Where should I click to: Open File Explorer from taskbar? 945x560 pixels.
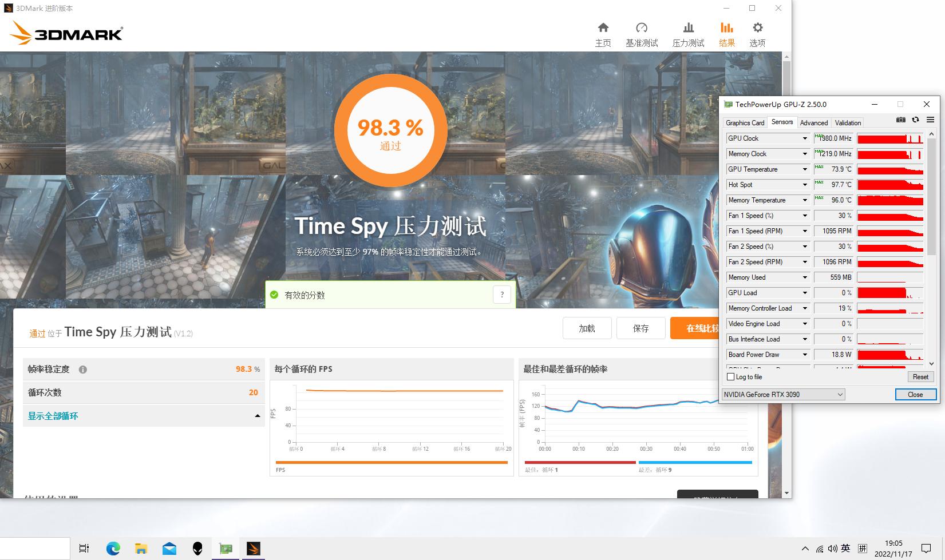141,549
